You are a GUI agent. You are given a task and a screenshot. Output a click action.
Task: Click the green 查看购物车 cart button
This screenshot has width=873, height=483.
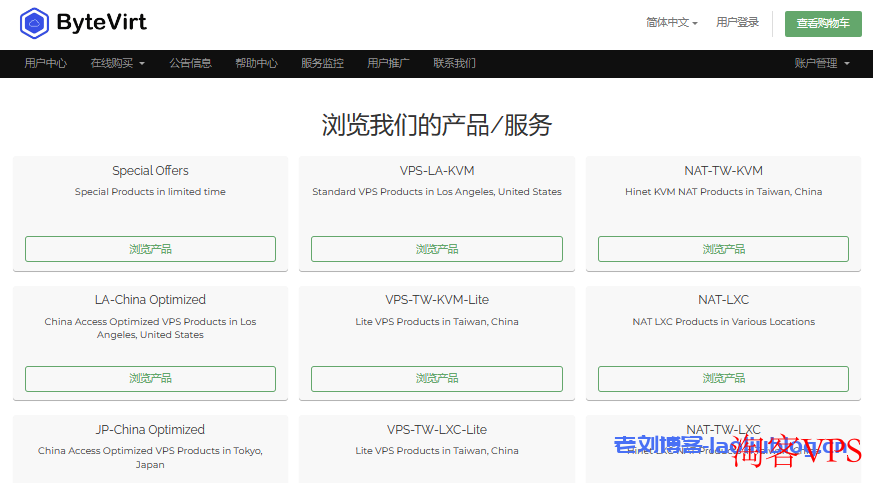click(x=823, y=23)
